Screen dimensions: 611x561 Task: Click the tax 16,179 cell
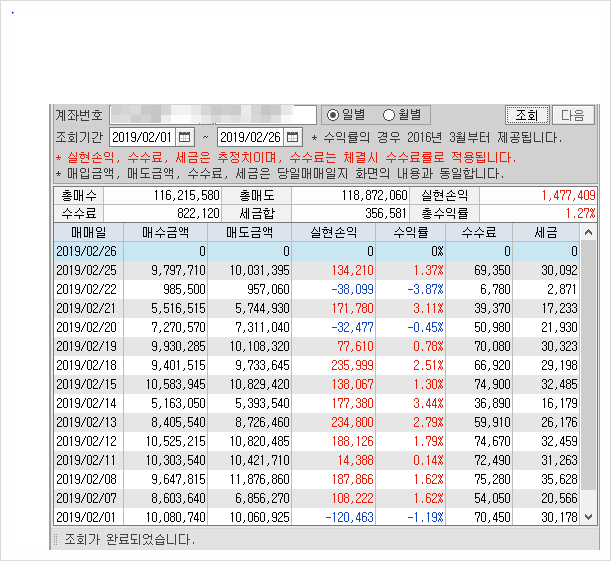[546, 403]
